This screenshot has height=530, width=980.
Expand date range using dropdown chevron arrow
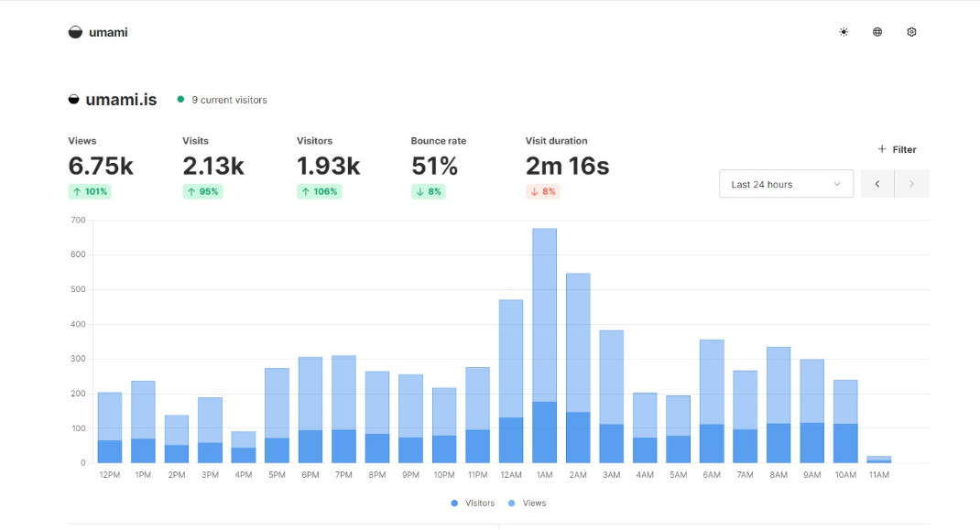837,184
